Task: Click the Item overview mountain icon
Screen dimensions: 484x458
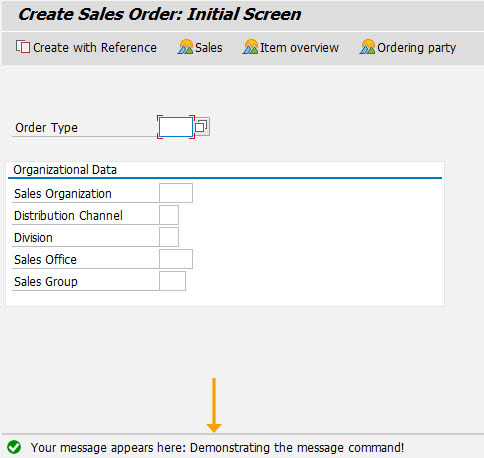Action: tap(250, 47)
